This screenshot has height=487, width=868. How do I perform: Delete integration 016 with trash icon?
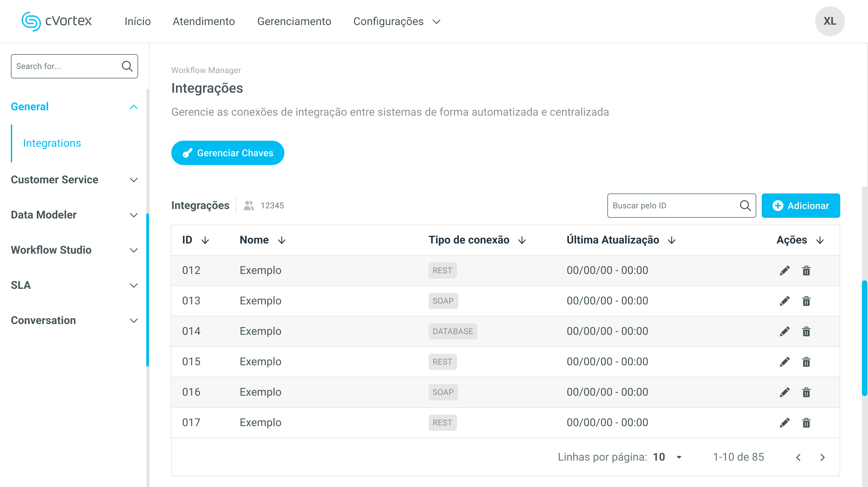click(806, 392)
